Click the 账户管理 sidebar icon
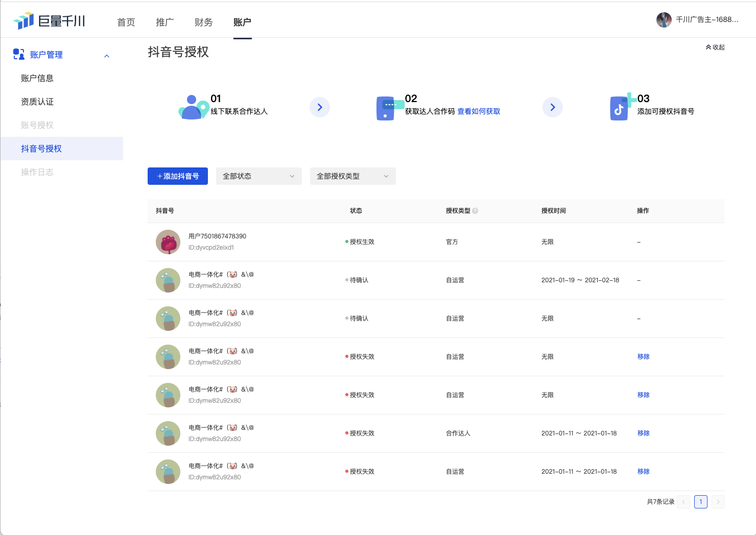Image resolution: width=756 pixels, height=535 pixels. 19,54
